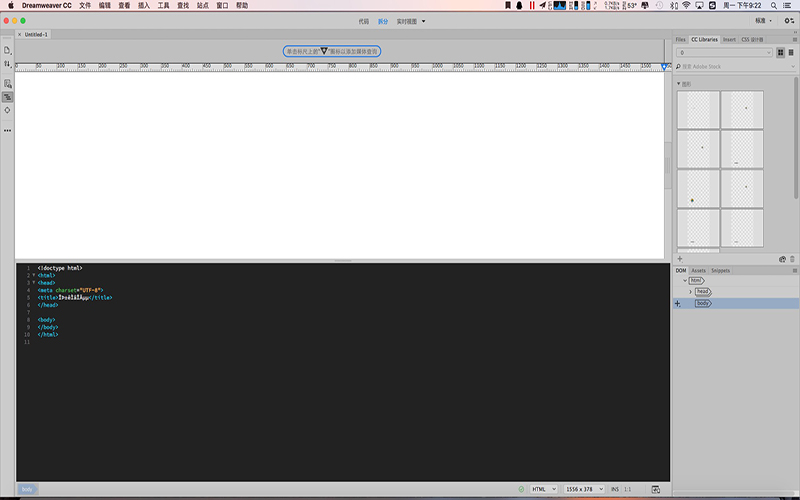Click the Adobe Stock search magnifier icon
The width and height of the screenshot is (800, 500).
pos(678,66)
